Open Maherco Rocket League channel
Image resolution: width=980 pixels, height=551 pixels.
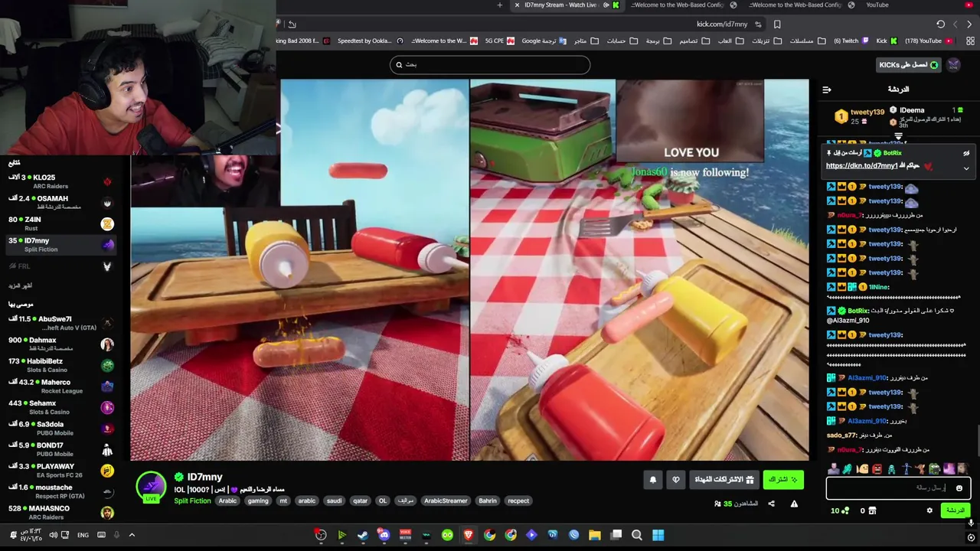point(60,386)
